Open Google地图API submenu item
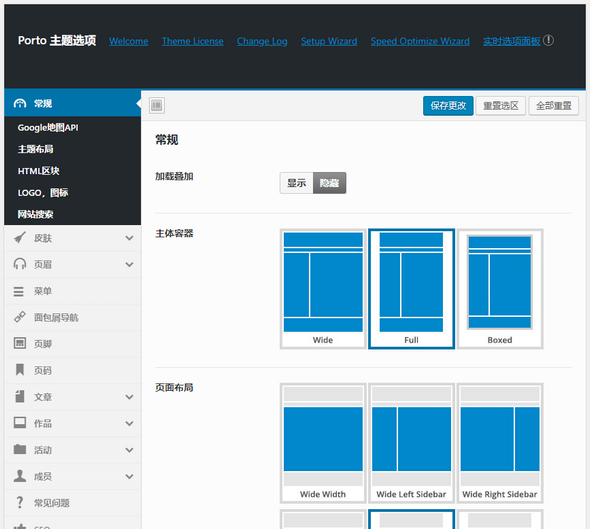Image resolution: width=590 pixels, height=529 pixels. pyautogui.click(x=48, y=128)
